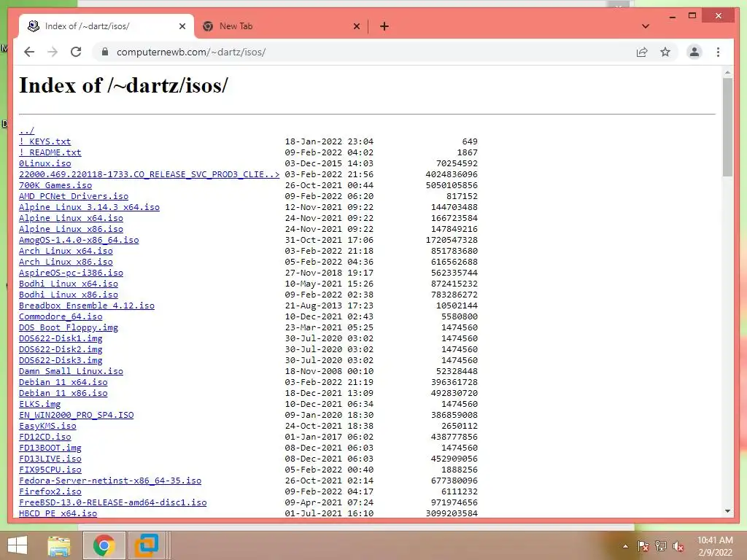The width and height of the screenshot is (747, 560).
Task: Click the FreeBSD-13.0-RELEASE-amd64-disc1.iso link
Action: tap(113, 503)
